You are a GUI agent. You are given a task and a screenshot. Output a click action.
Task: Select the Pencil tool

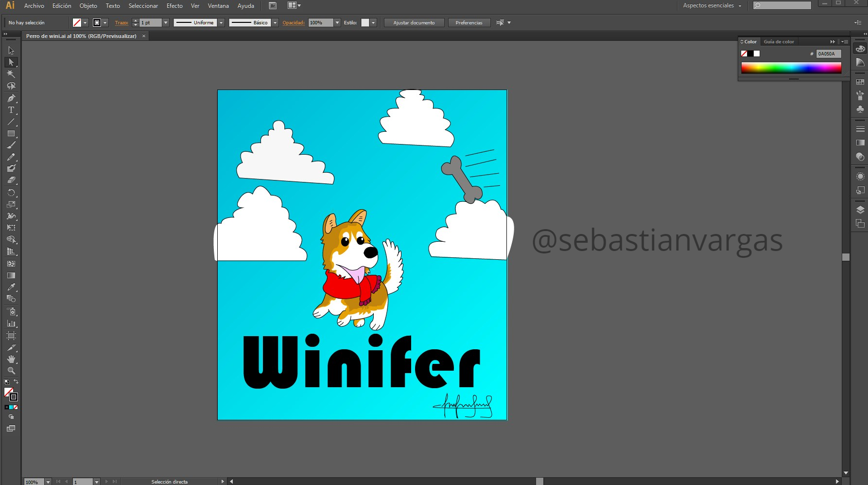tap(11, 157)
